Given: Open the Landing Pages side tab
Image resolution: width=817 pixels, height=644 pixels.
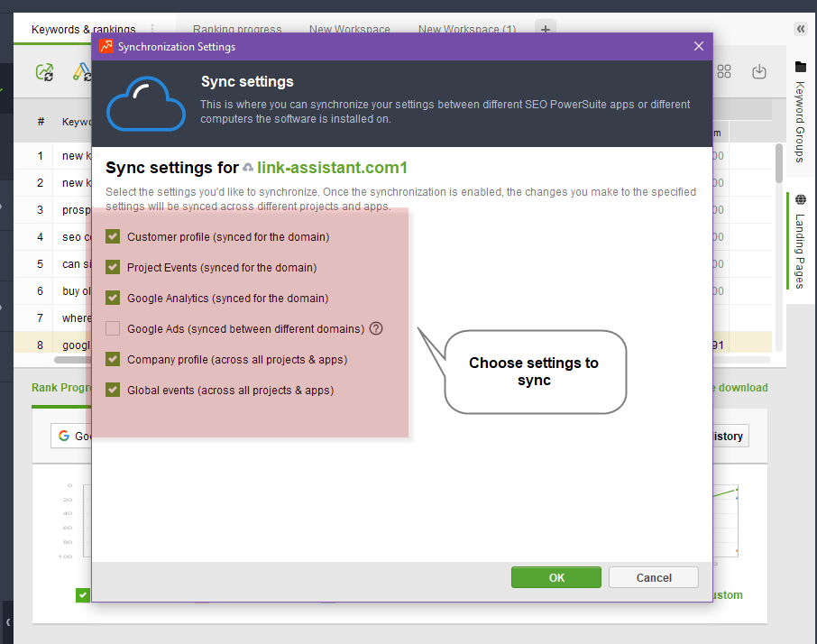Looking at the screenshot, I should tap(801, 242).
